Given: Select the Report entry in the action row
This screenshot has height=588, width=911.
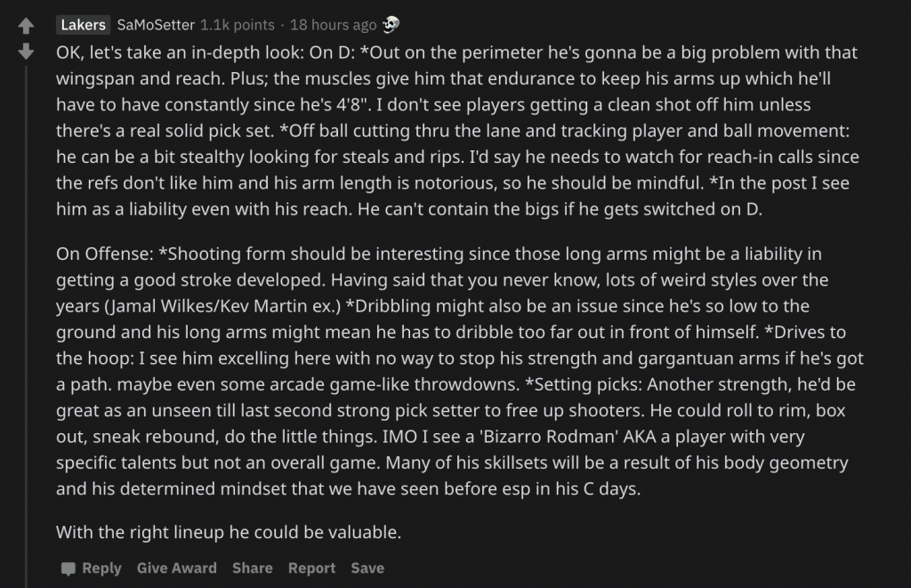Looking at the screenshot, I should pos(311,568).
